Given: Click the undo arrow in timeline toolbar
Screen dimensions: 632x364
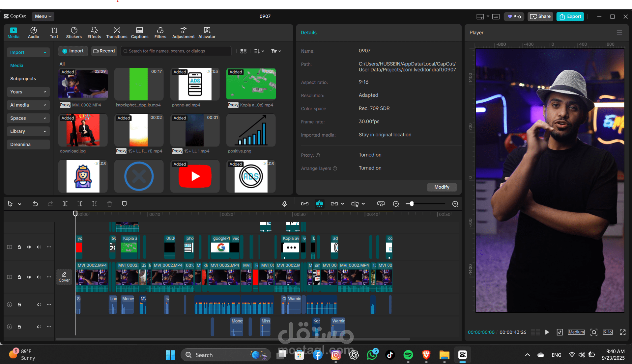Looking at the screenshot, I should tap(35, 204).
